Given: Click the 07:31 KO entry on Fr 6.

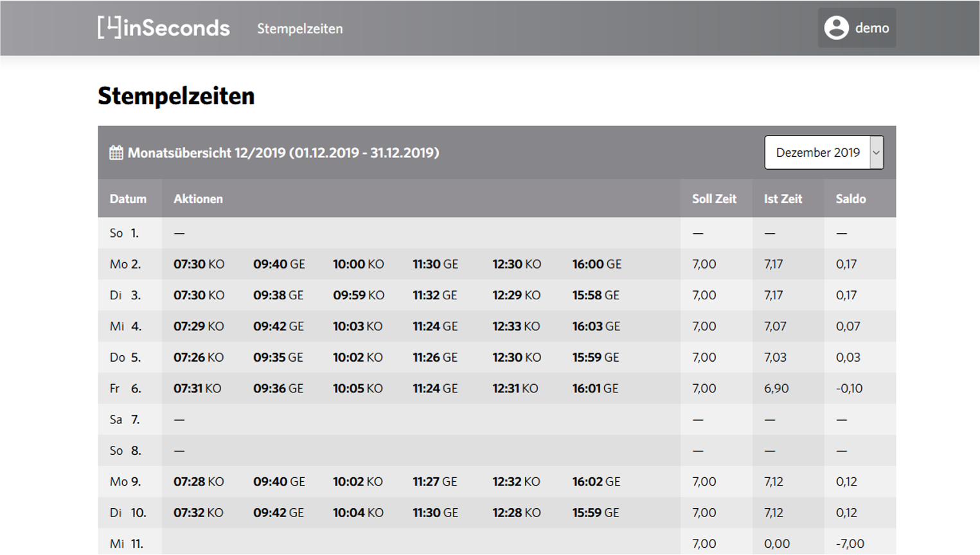Looking at the screenshot, I should [197, 389].
